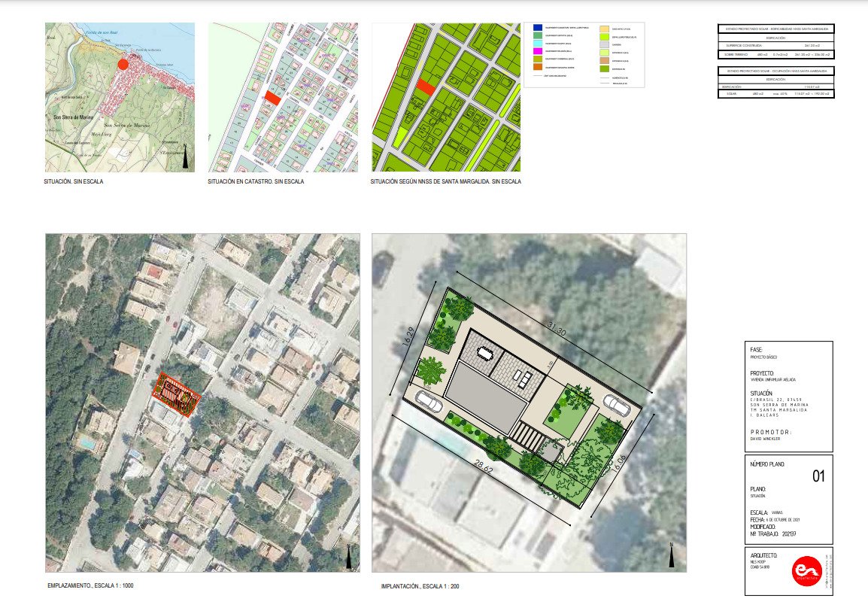868x614 pixels.
Task: Click the north arrow on the situation map
Action: click(x=186, y=159)
